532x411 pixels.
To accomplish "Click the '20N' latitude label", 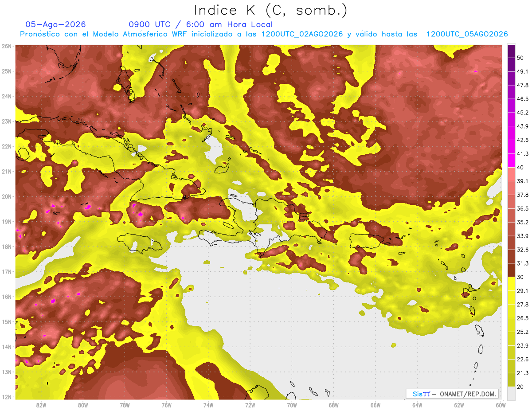I will point(7,196).
